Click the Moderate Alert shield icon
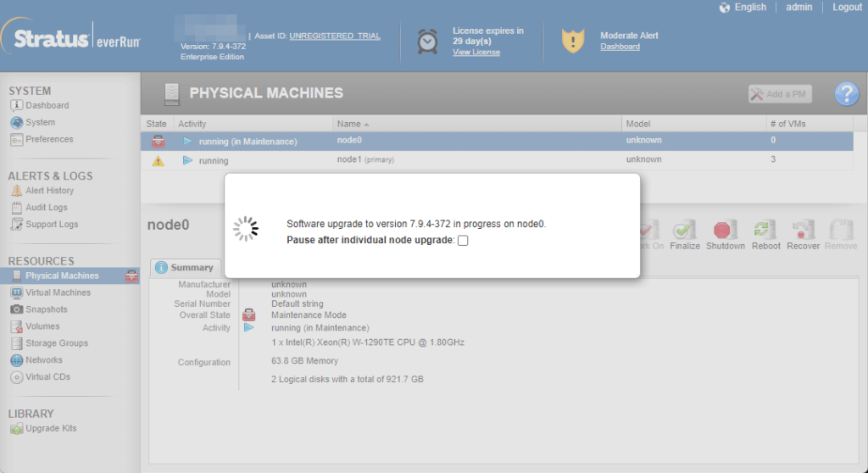The height and width of the screenshot is (473, 868). coord(572,41)
